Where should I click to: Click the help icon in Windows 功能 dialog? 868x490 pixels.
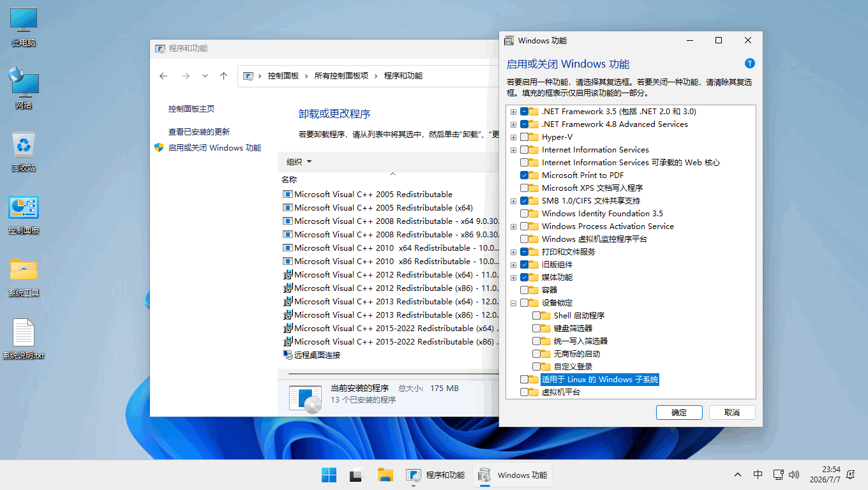click(x=750, y=63)
